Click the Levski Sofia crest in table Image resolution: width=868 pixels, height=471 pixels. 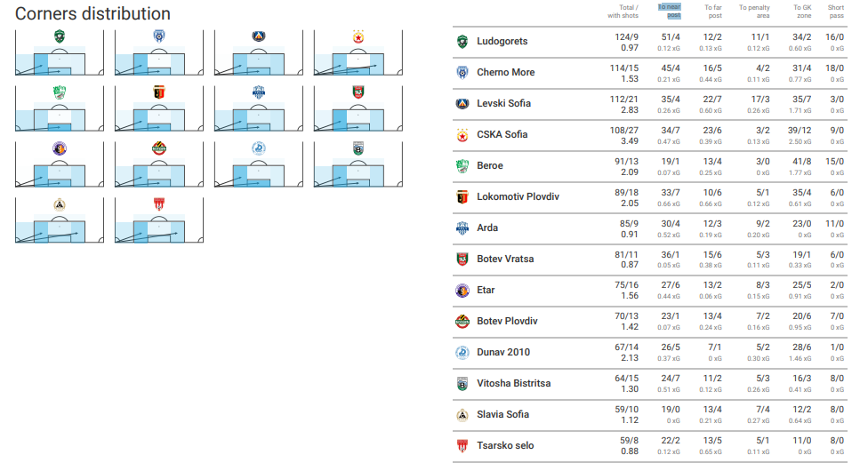pos(462,103)
